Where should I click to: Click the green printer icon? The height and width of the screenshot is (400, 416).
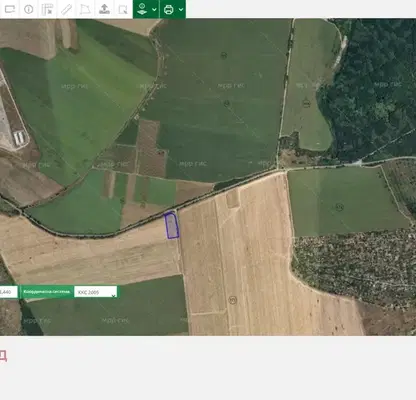coord(169,9)
